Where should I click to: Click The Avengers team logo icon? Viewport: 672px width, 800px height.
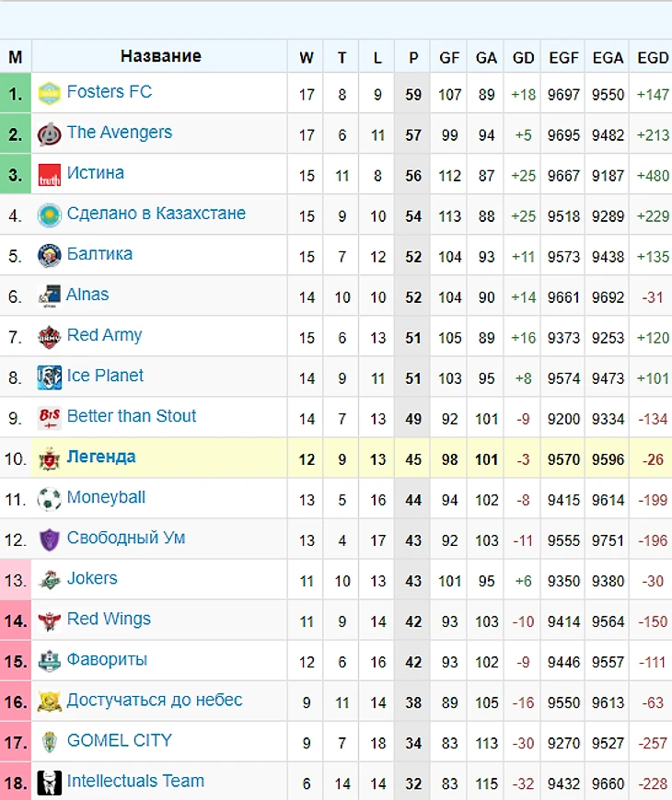click(x=49, y=133)
